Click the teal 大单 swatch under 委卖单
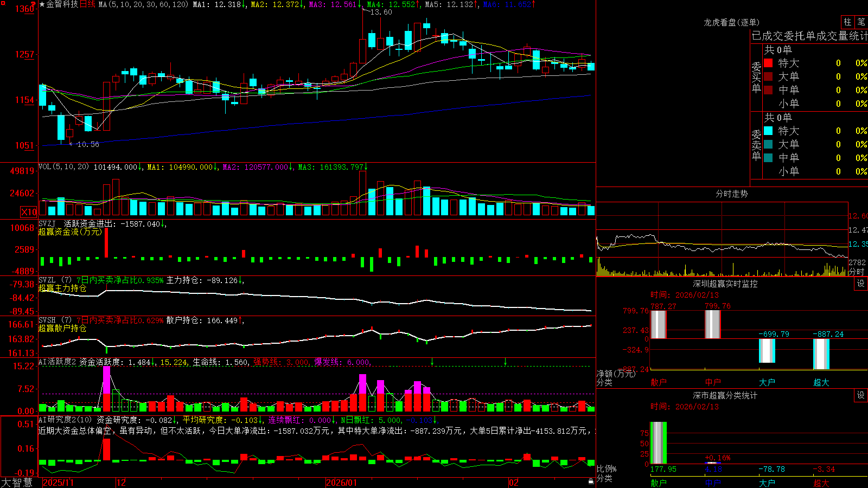This screenshot has height=488, width=868. click(768, 144)
